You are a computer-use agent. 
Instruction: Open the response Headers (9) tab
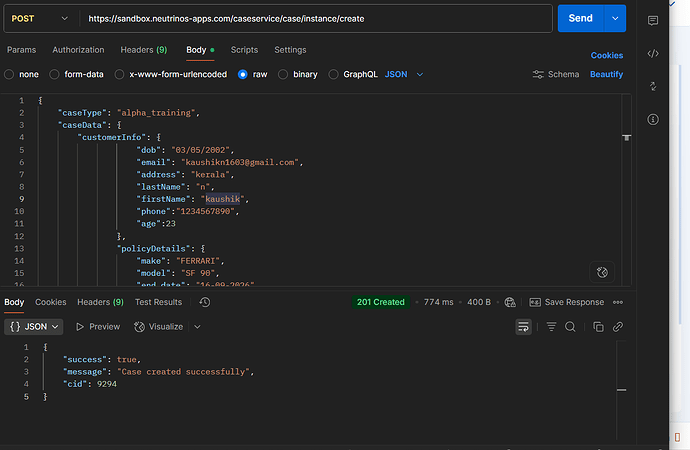(x=100, y=302)
